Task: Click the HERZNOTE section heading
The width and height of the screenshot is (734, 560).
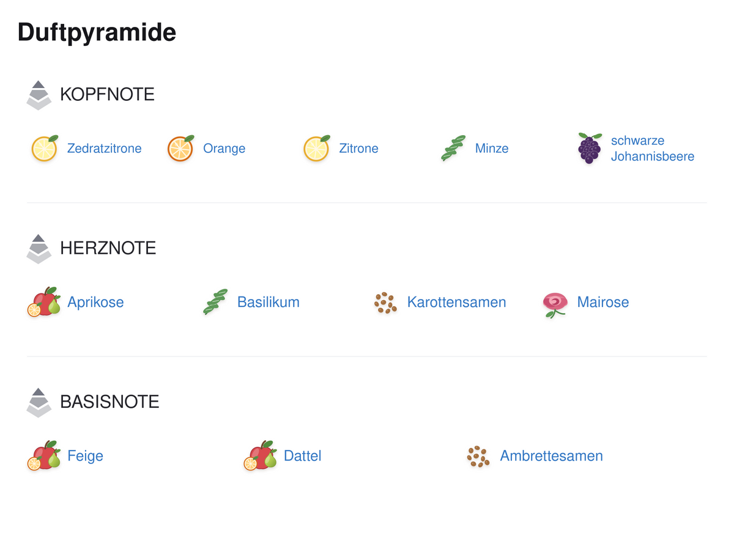Action: 108,248
